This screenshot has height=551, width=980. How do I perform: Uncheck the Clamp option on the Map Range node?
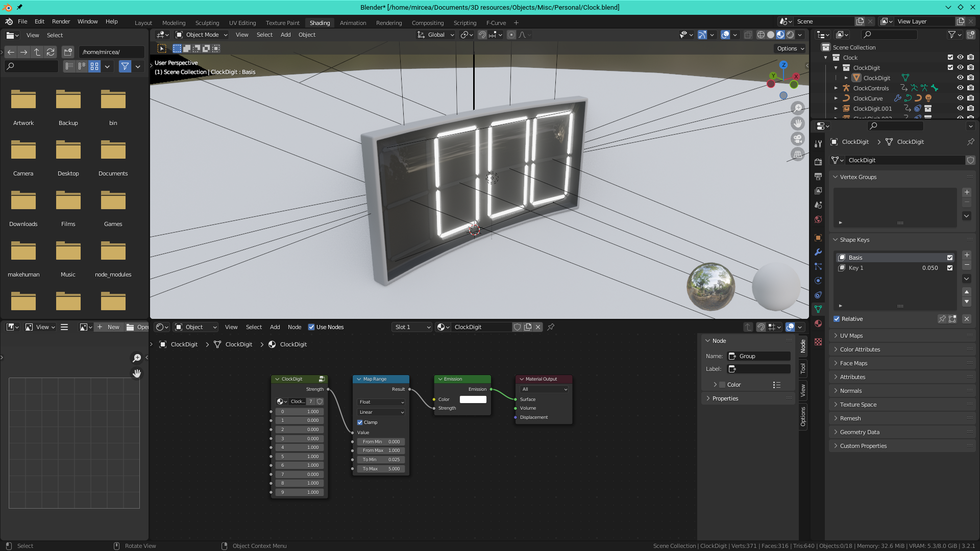point(360,422)
